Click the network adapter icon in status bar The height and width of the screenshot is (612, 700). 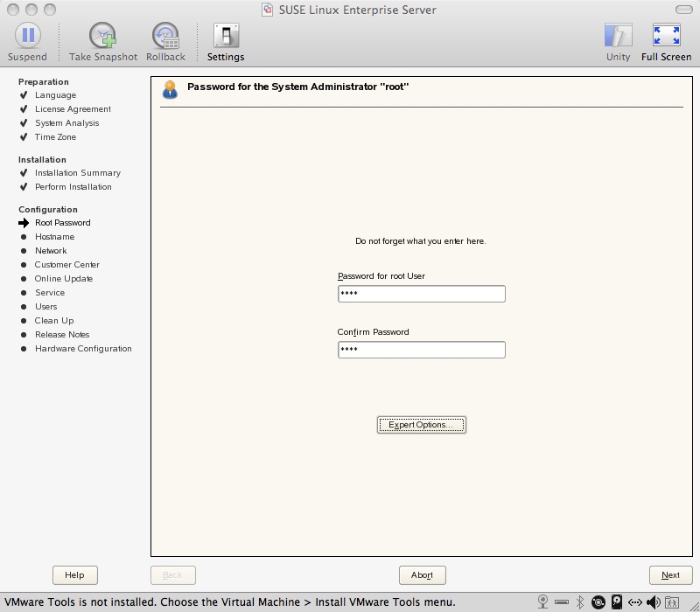coord(635,602)
